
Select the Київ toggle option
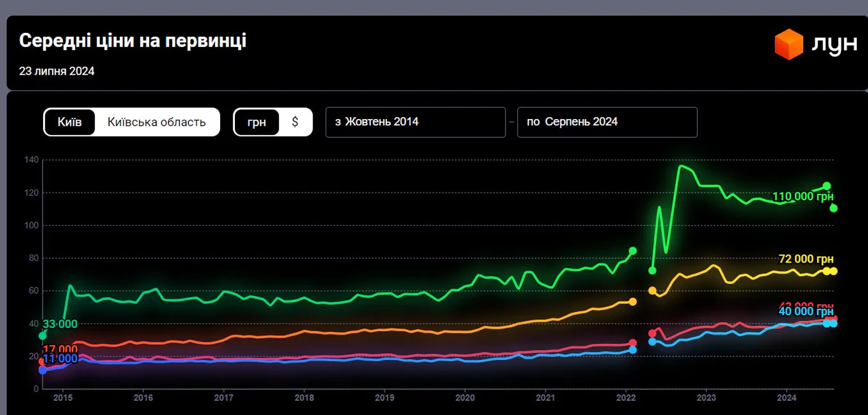70,122
